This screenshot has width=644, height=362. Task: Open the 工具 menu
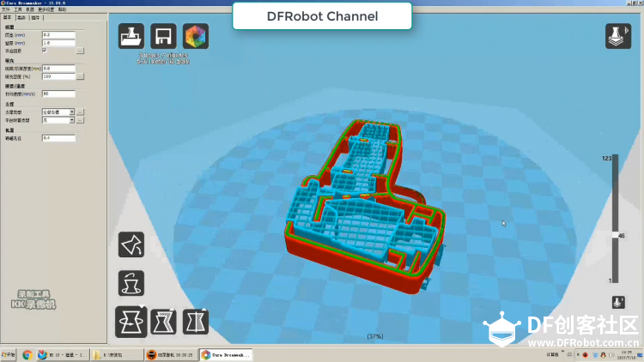click(18, 9)
